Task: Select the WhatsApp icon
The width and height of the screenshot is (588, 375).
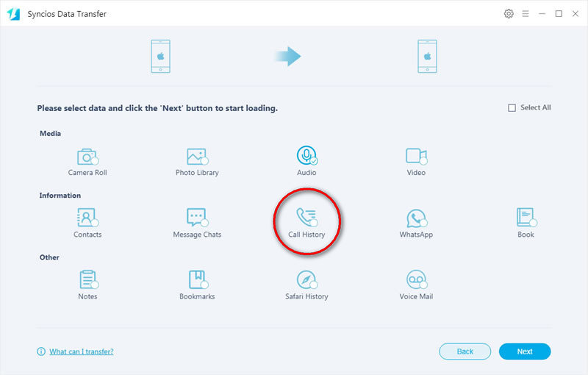Action: click(416, 218)
